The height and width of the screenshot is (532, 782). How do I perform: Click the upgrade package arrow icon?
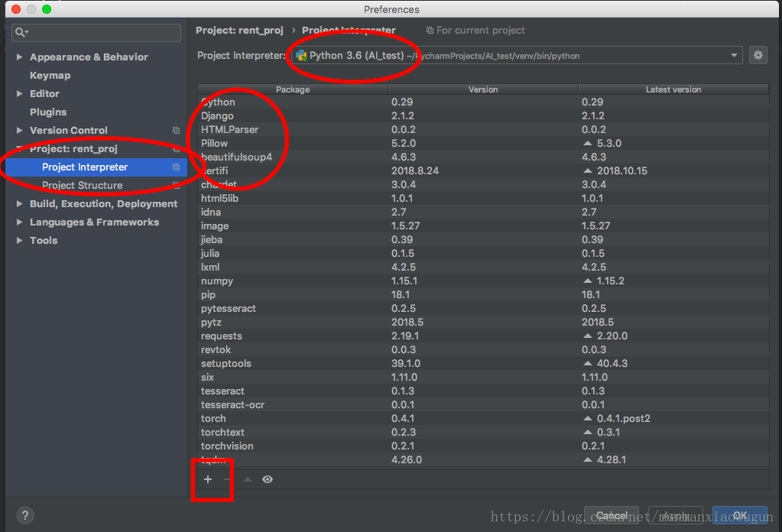click(248, 479)
